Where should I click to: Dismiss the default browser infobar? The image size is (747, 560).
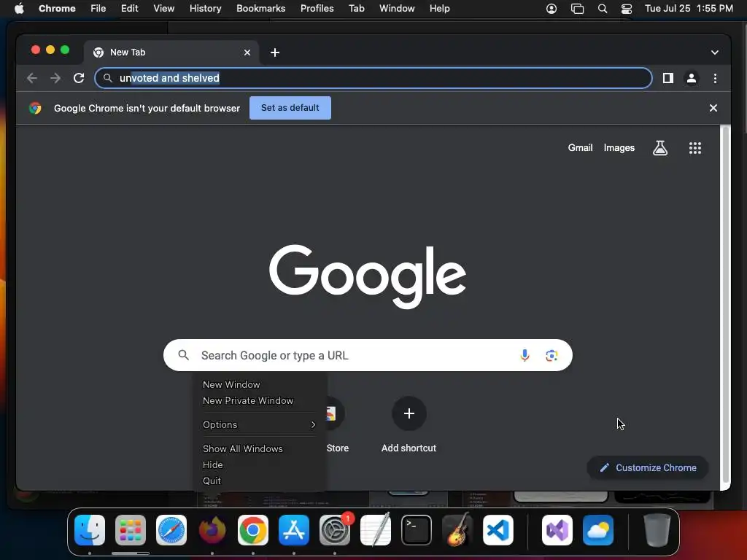[713, 108]
